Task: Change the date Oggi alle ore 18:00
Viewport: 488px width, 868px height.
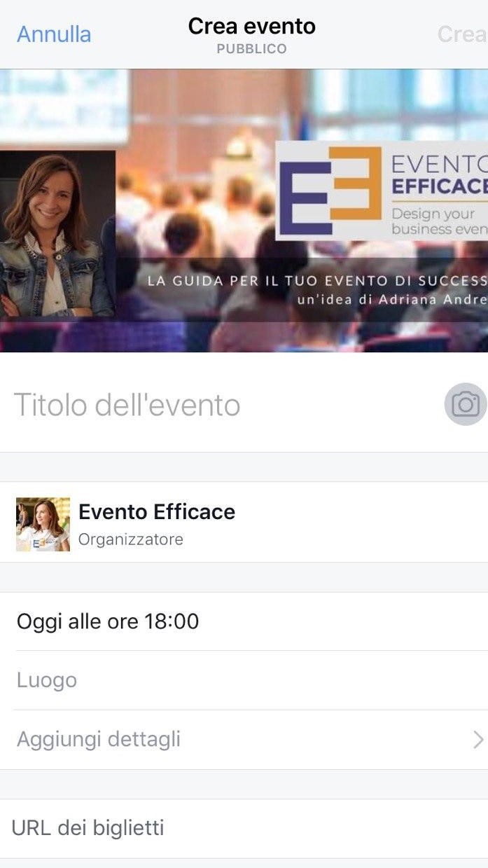Action: 244,621
